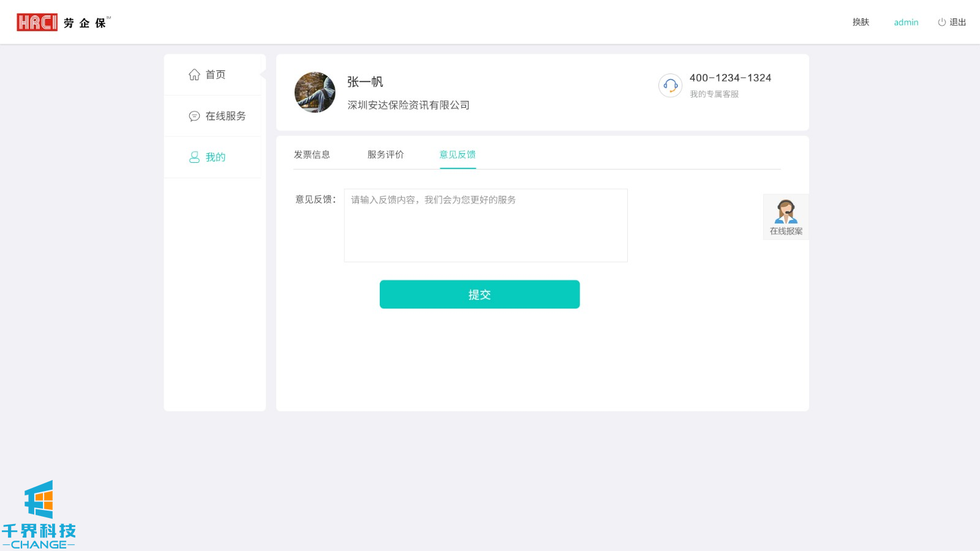
Task: Click the 千界科技 CHANGE watermark logo
Action: click(39, 515)
